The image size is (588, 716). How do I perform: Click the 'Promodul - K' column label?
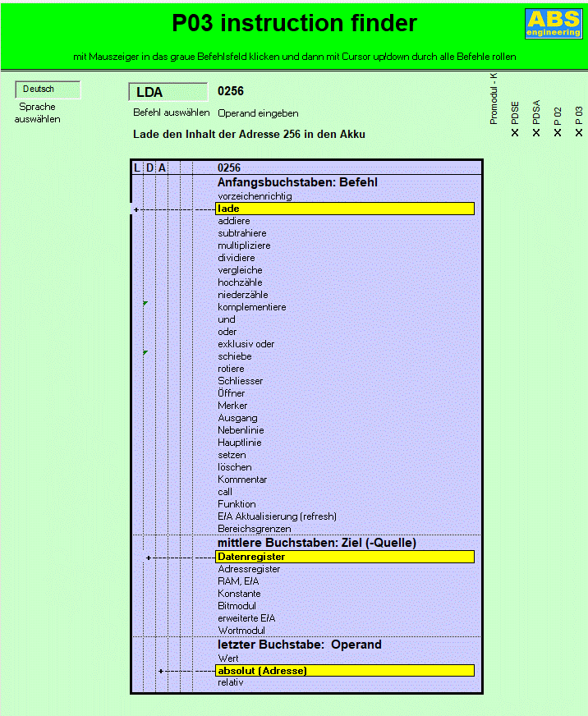494,99
